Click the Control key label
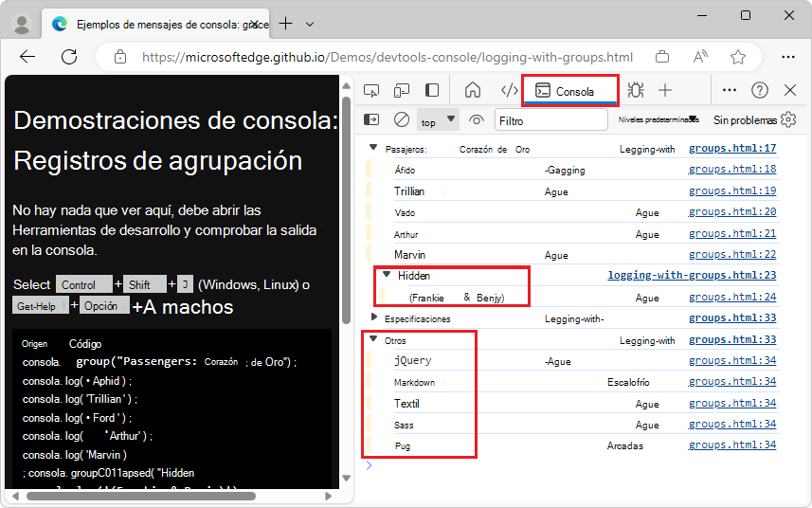The width and height of the screenshot is (812, 508). click(x=84, y=285)
